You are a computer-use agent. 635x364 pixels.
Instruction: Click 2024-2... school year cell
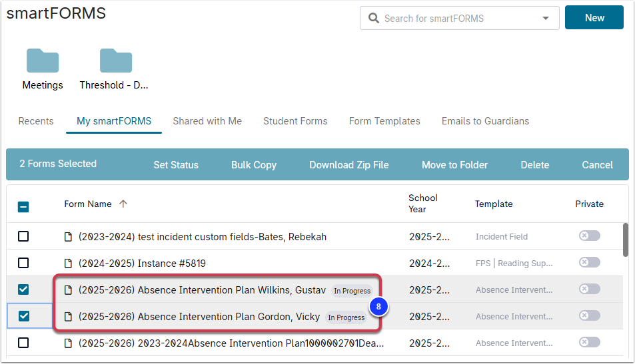429,264
